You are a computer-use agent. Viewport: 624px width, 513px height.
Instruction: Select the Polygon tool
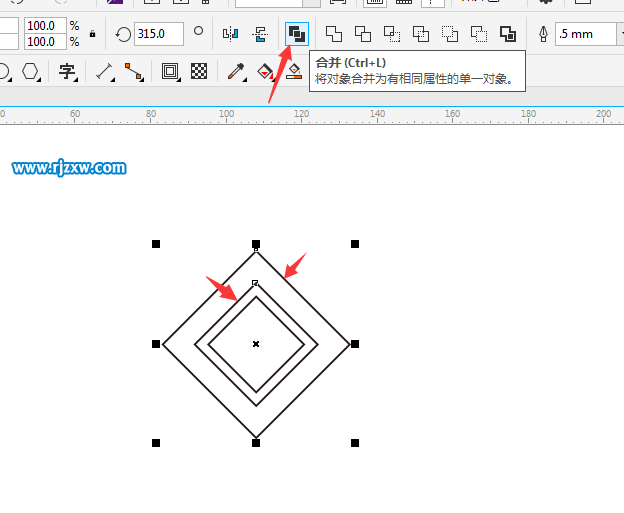click(x=30, y=71)
